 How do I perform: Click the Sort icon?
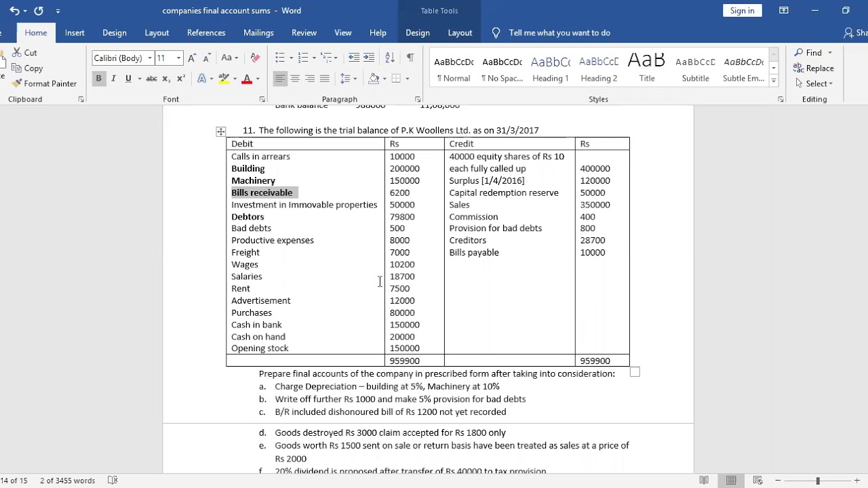pyautogui.click(x=390, y=58)
